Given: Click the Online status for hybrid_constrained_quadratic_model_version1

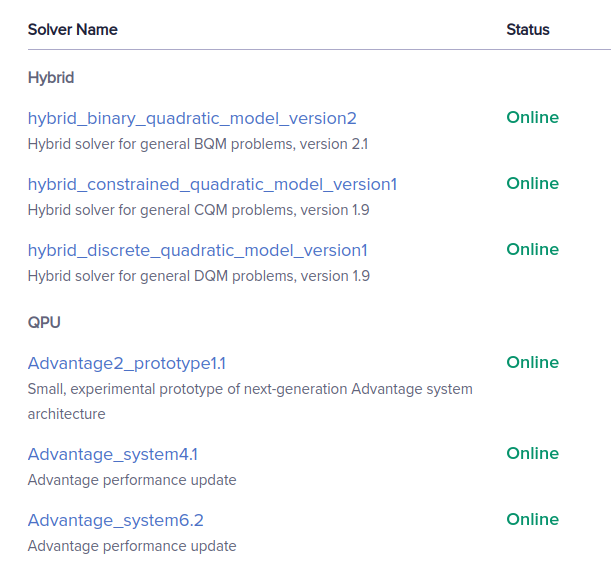Looking at the screenshot, I should (x=532, y=183).
